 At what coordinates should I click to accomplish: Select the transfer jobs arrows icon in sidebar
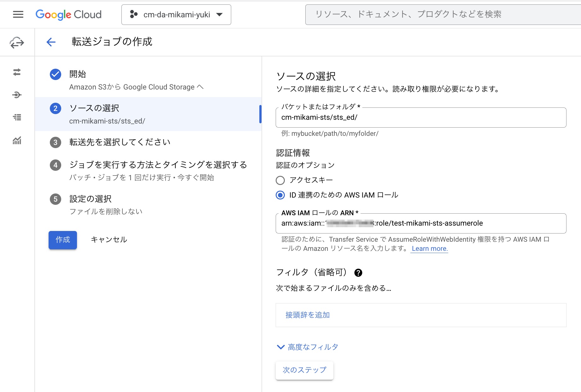coord(17,72)
